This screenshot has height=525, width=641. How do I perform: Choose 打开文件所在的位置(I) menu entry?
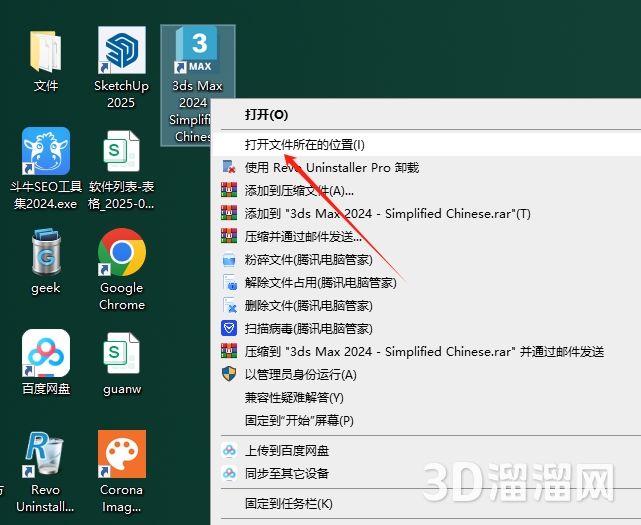coord(426,144)
